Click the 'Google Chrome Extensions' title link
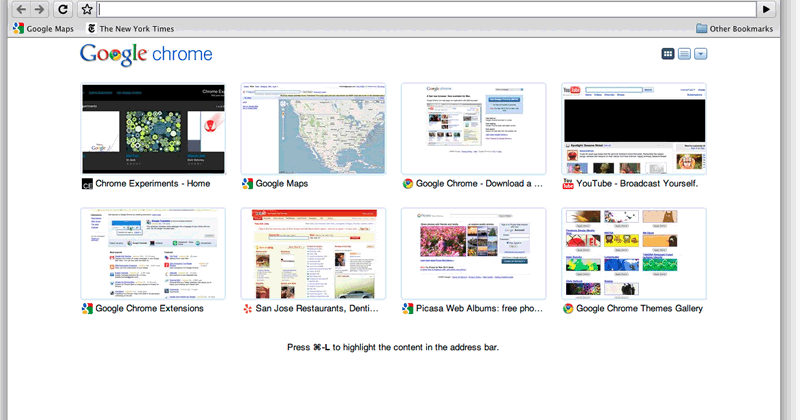The width and height of the screenshot is (800, 420). (x=149, y=308)
